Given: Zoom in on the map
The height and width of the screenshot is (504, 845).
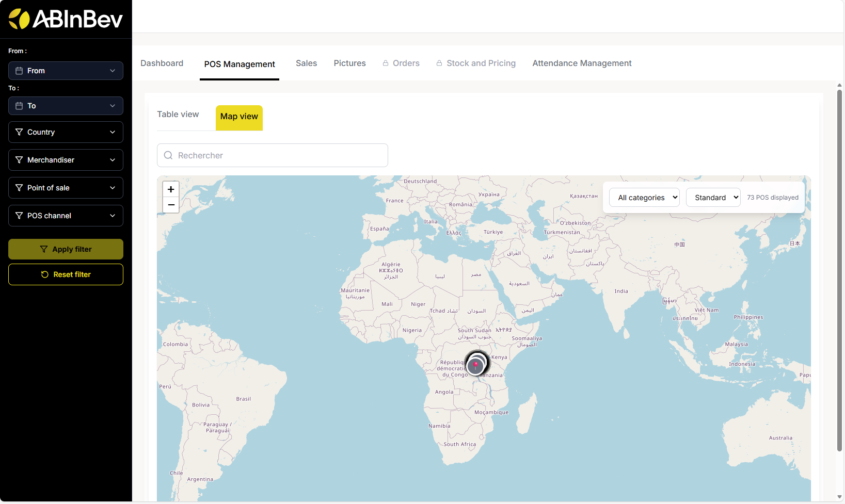Looking at the screenshot, I should [171, 189].
